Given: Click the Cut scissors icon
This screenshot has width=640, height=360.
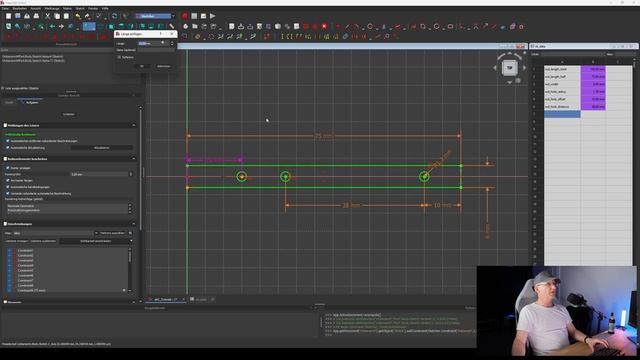Looking at the screenshot, I should (47, 16).
